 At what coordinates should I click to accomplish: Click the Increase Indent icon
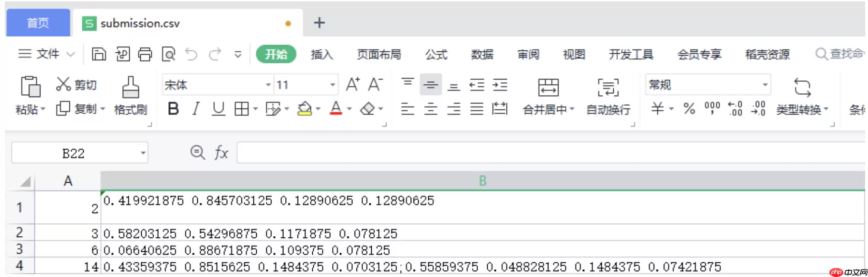[500, 84]
